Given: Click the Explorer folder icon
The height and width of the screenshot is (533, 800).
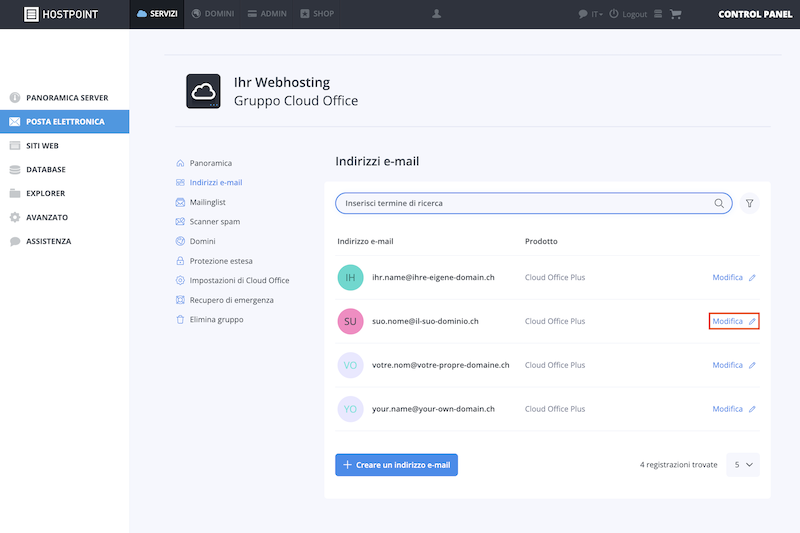Looking at the screenshot, I should pos(15,193).
